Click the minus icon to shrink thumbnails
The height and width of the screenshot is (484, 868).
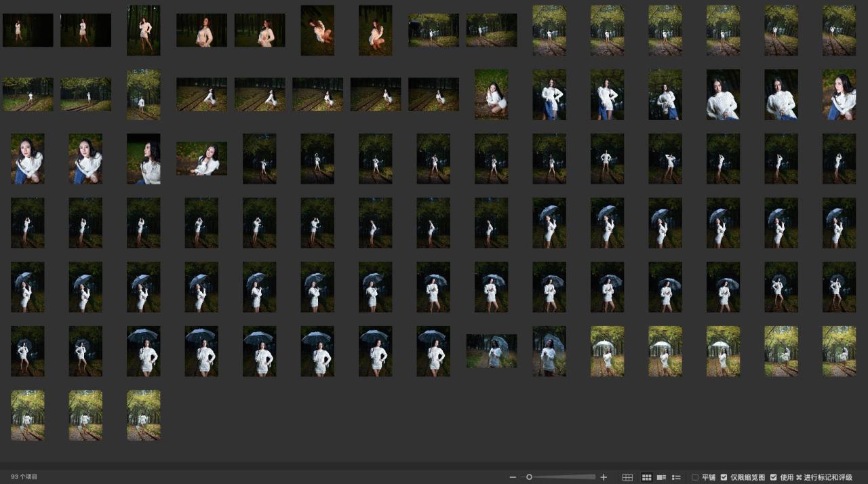pyautogui.click(x=513, y=477)
